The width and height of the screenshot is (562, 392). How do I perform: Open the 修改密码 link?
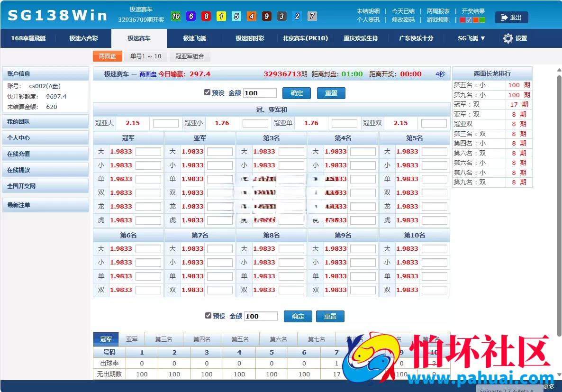[403, 20]
